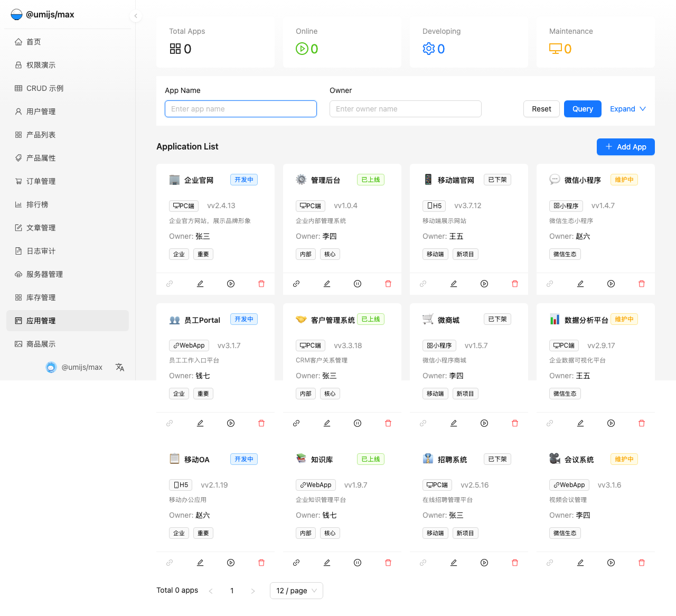Viewport: 676px width, 616px height.
Task: Pause the 客户管理系统 app
Action: tap(358, 423)
